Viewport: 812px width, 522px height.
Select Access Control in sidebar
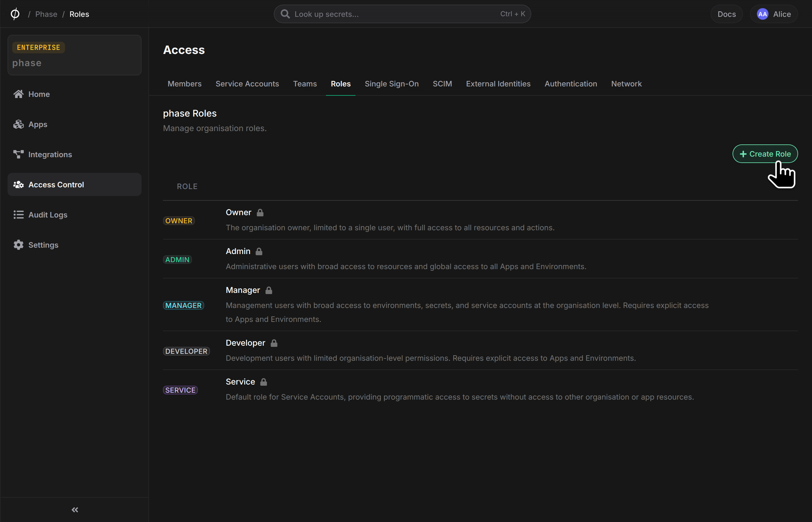coord(74,184)
